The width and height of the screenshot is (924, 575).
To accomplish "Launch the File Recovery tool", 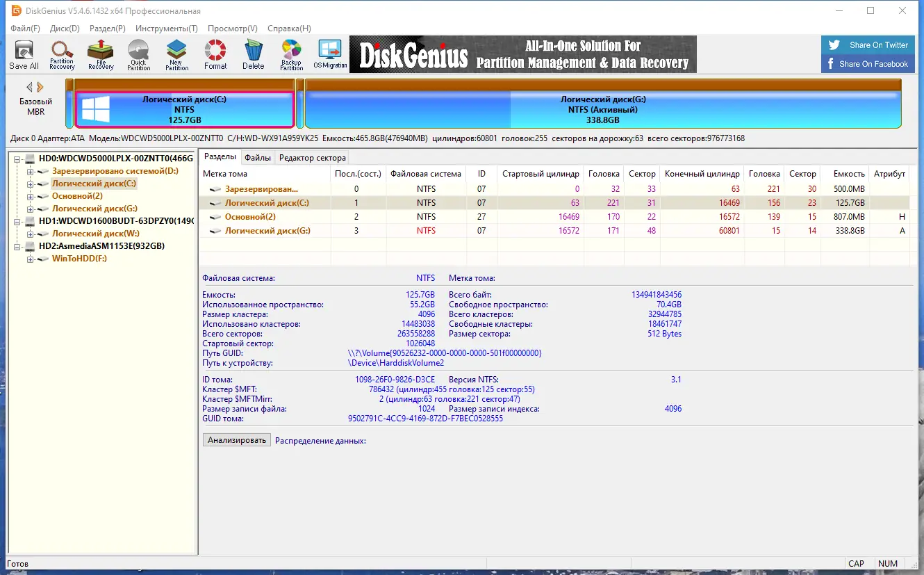I will pos(101,55).
